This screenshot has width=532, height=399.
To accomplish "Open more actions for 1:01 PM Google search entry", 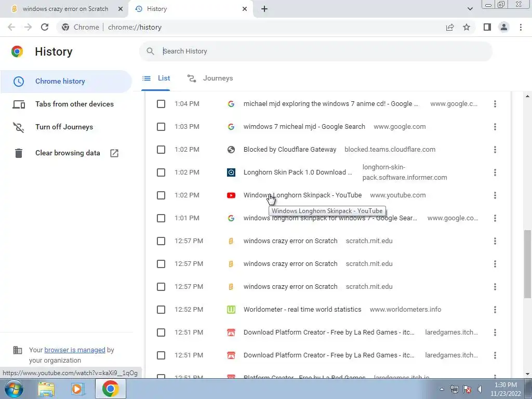I will coord(495,218).
